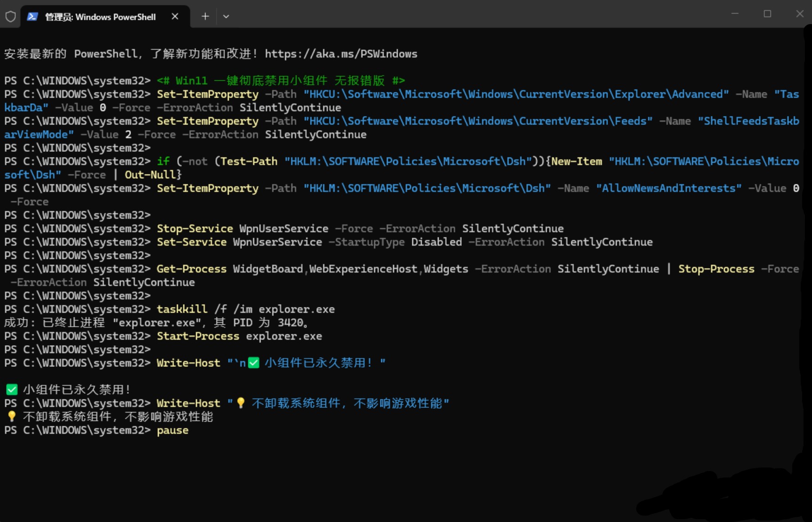Click the 'pause' command at last prompt
The width and height of the screenshot is (812, 522).
point(172,431)
